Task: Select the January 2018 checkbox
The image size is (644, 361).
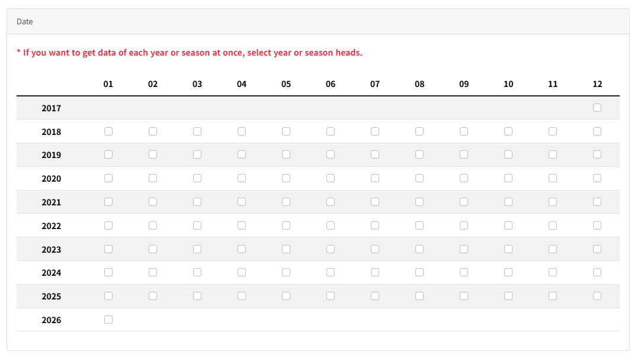Action: [x=108, y=131]
